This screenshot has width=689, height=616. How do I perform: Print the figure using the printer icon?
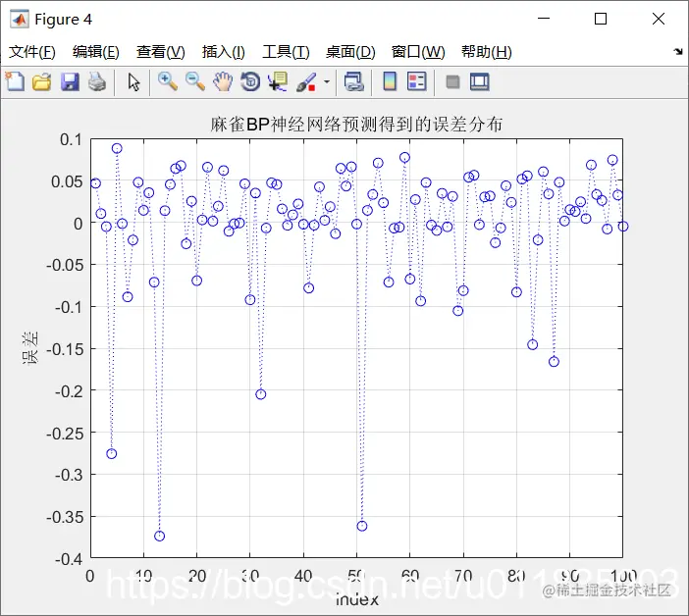click(x=96, y=82)
